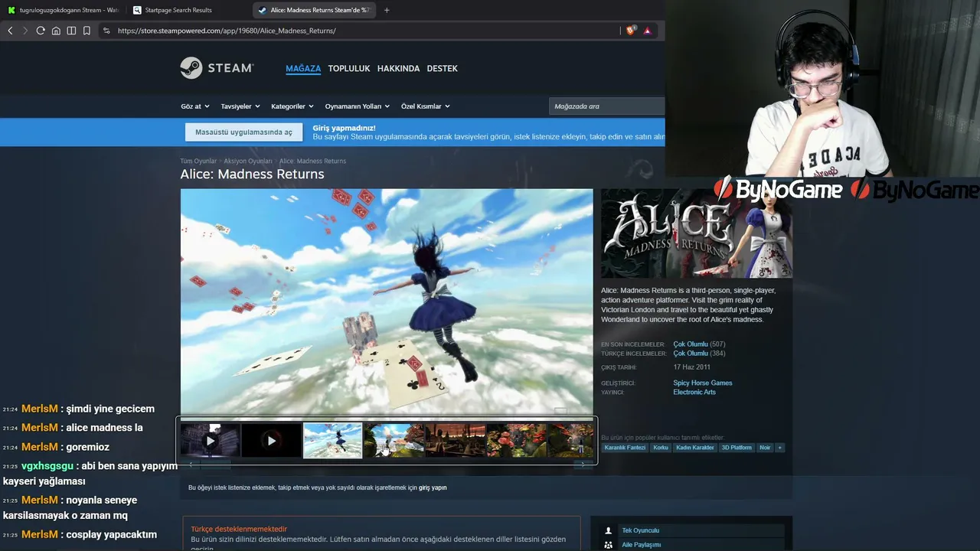This screenshot has width=980, height=551.
Task: Open the Aile Paylaşımı link
Action: pyautogui.click(x=642, y=545)
